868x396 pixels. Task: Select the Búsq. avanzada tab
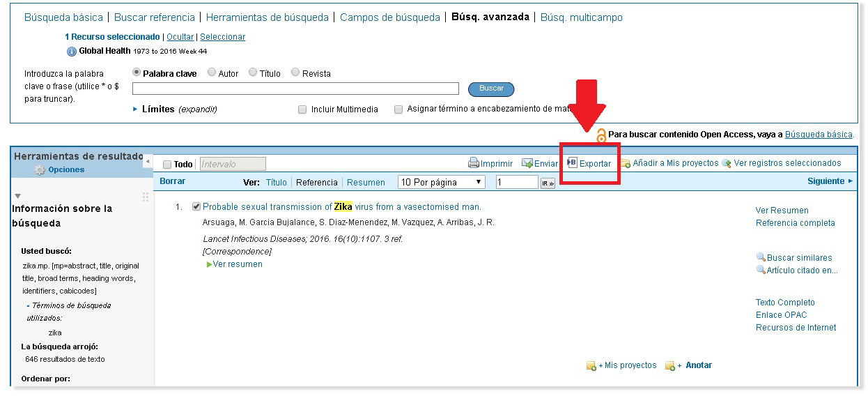pyautogui.click(x=490, y=17)
